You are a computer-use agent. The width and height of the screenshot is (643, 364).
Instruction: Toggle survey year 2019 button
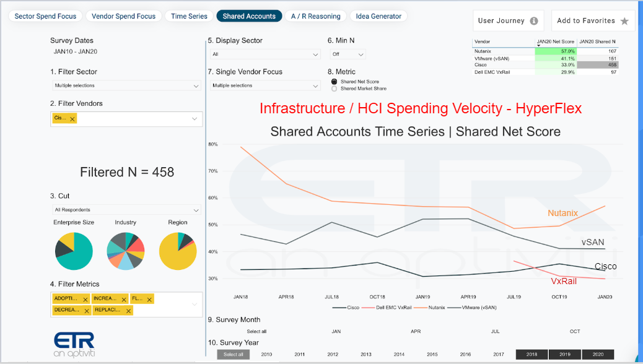565,354
